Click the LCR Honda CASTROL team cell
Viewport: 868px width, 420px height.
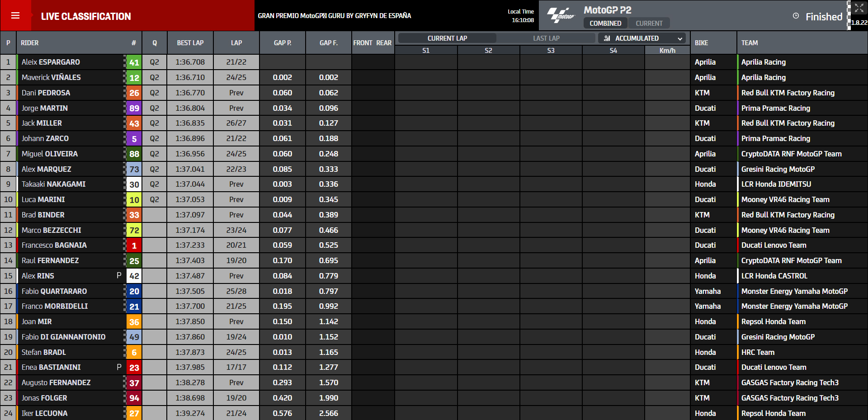[x=774, y=276]
